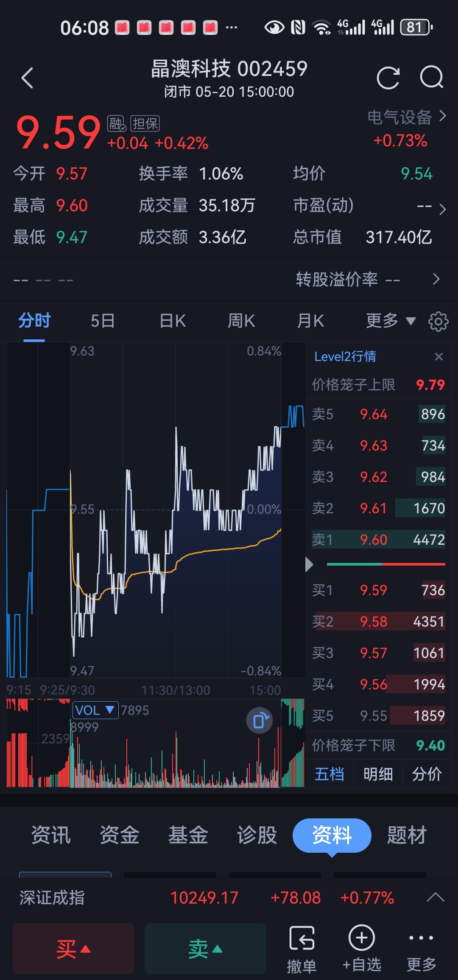
Task: Open the 题材 themes tab
Action: [x=407, y=835]
